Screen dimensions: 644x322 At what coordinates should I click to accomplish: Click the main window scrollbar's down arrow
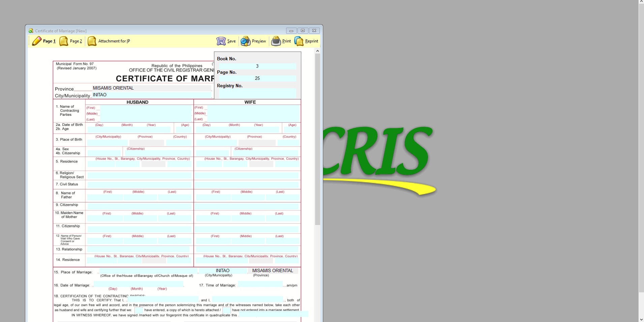click(641, 319)
